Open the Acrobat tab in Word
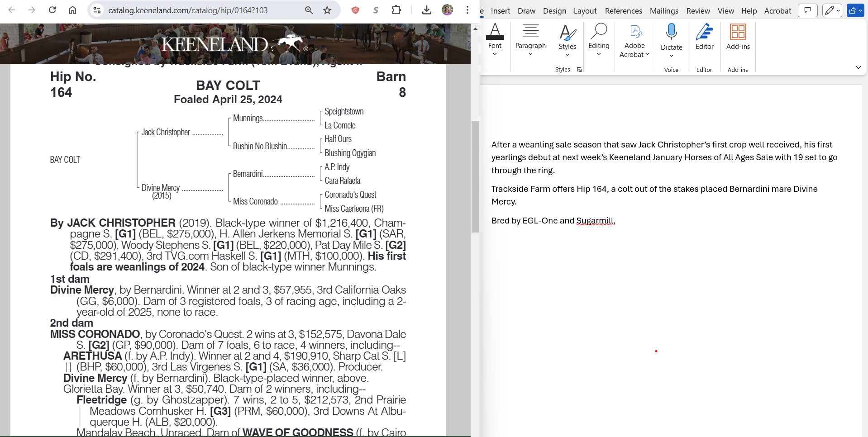The width and height of the screenshot is (868, 437). [777, 11]
